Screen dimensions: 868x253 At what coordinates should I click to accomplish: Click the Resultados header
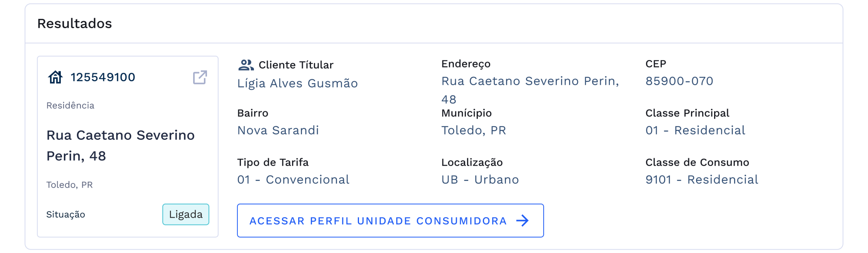point(74,23)
